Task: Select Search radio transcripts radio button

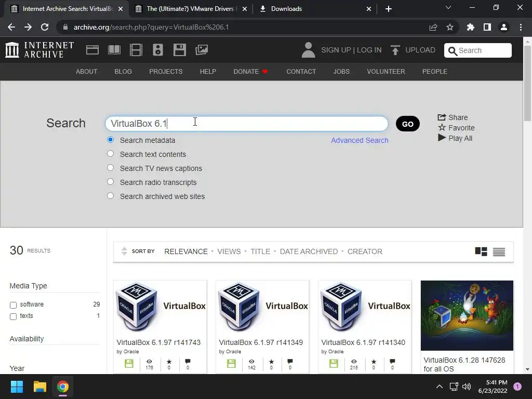Action: 110,181
